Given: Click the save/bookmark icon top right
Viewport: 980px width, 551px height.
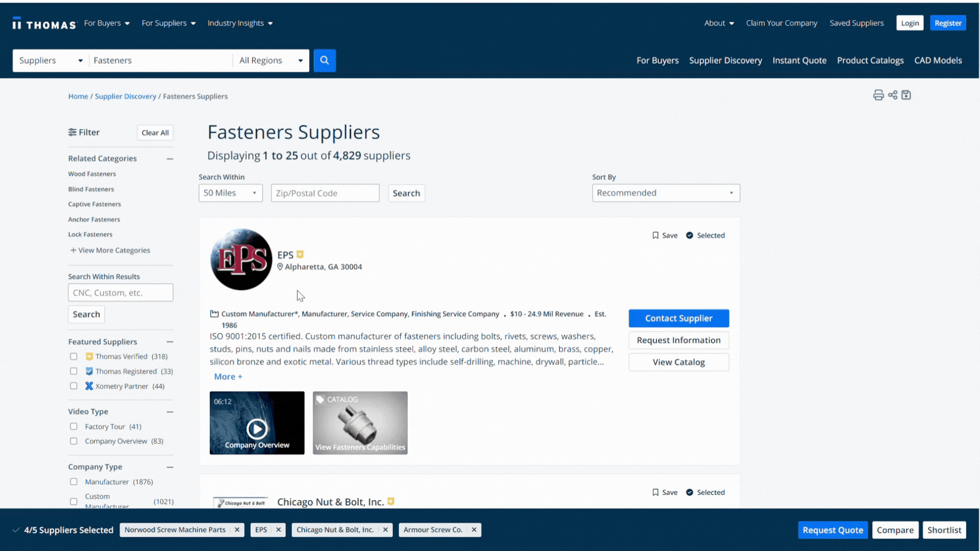Looking at the screenshot, I should (905, 94).
